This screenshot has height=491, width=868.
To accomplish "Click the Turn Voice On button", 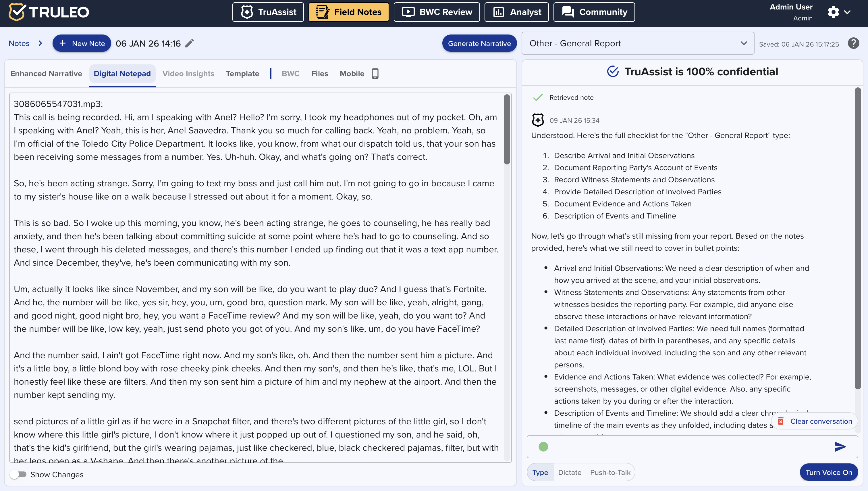I will (x=829, y=472).
